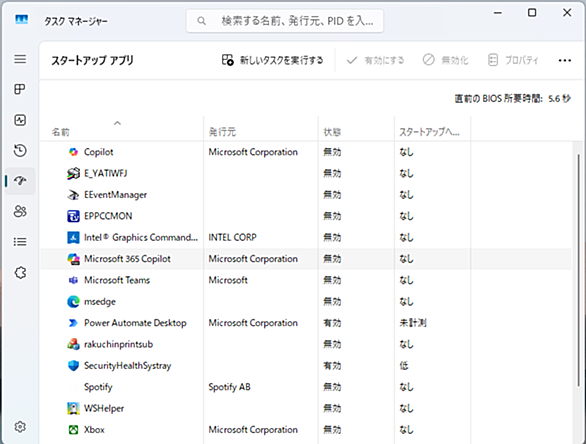The height and width of the screenshot is (444, 586).
Task: Select the rakuchinprintsub name
Action: click(118, 344)
